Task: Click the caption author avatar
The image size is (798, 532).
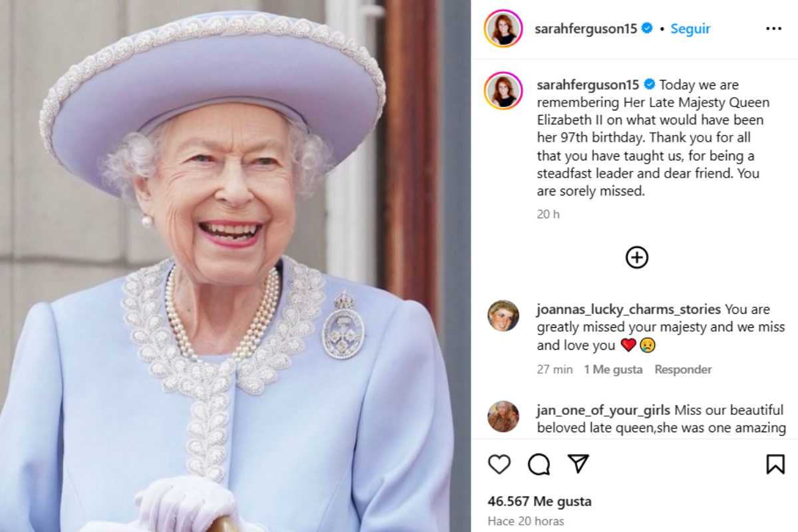Action: (x=503, y=90)
